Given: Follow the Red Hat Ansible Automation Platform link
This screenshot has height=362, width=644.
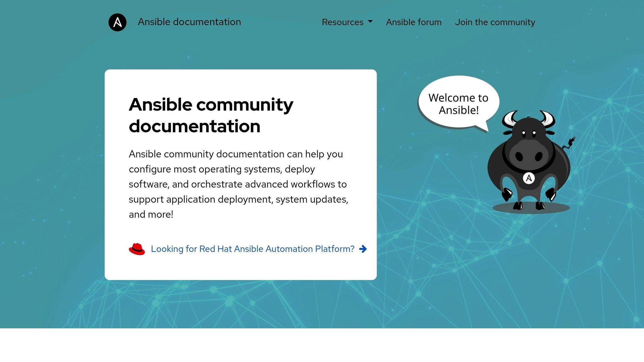Looking at the screenshot, I should [252, 249].
